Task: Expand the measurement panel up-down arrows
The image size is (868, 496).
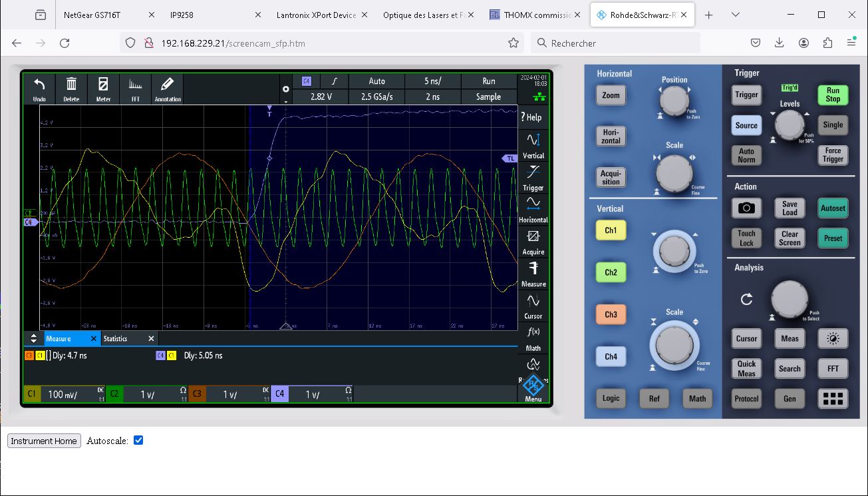Action: coord(34,338)
